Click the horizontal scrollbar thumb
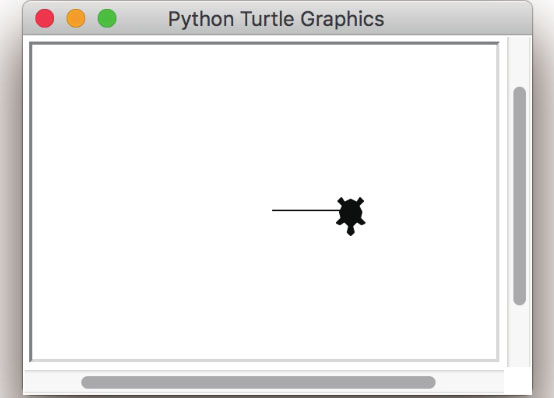The width and height of the screenshot is (554, 398). click(258, 382)
